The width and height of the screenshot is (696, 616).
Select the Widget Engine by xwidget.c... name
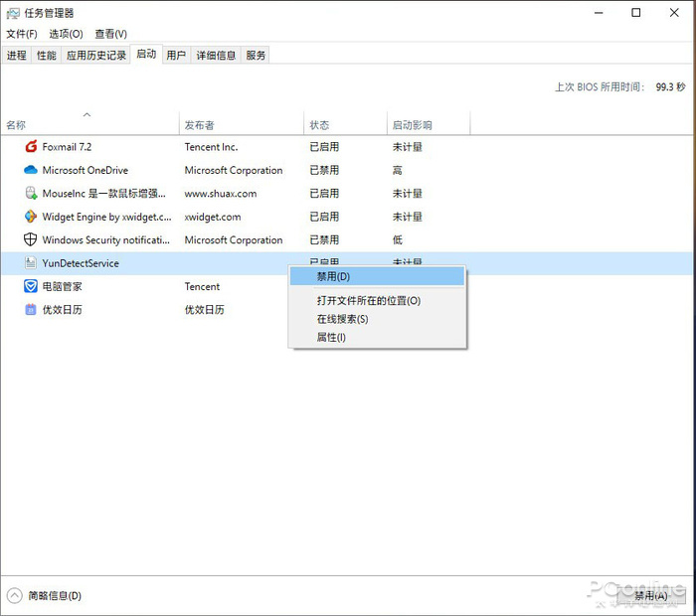coord(106,217)
